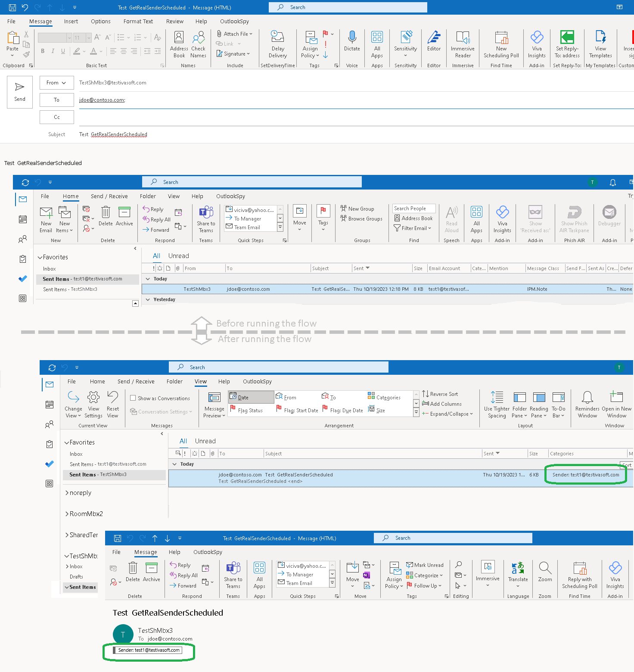
Task: Open Immersive Reader
Action: tap(463, 44)
